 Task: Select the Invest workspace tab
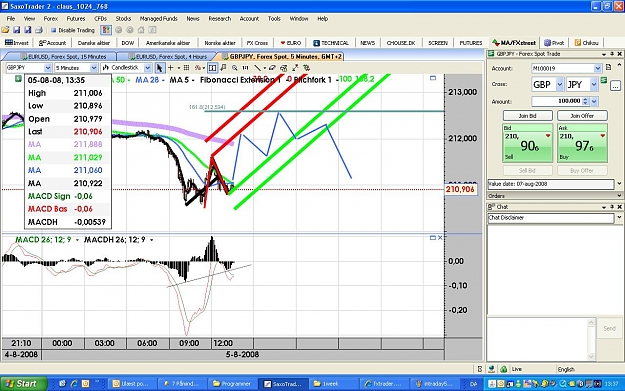(x=17, y=43)
